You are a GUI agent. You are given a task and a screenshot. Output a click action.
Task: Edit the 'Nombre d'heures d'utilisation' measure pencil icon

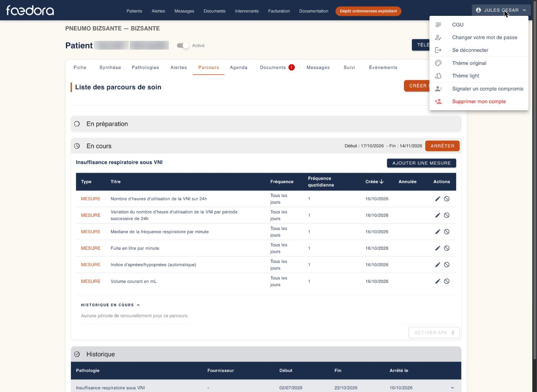click(438, 199)
